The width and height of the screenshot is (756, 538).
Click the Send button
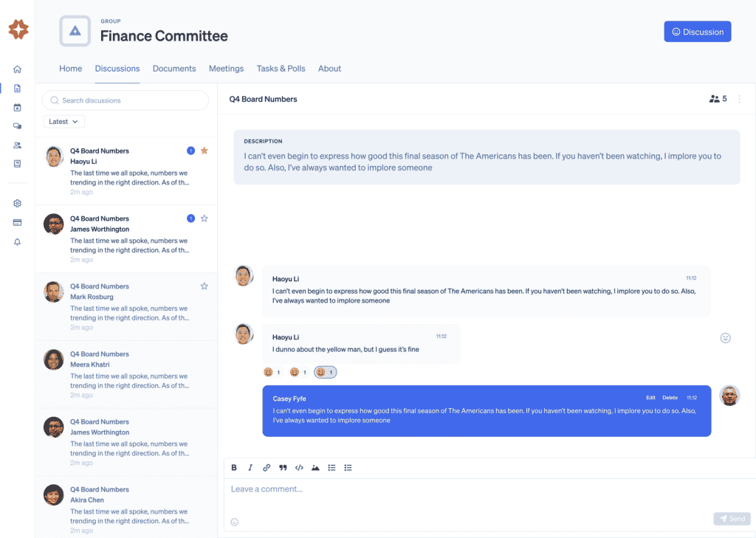tap(732, 519)
